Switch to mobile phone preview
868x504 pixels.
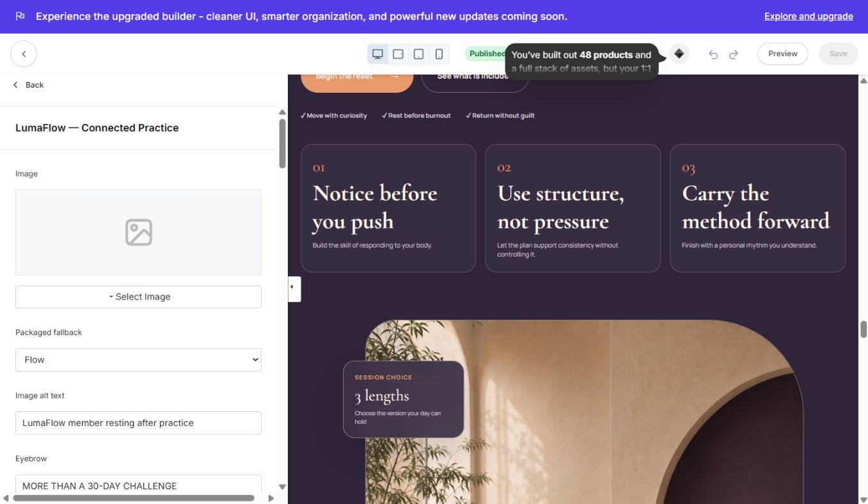[x=439, y=54]
